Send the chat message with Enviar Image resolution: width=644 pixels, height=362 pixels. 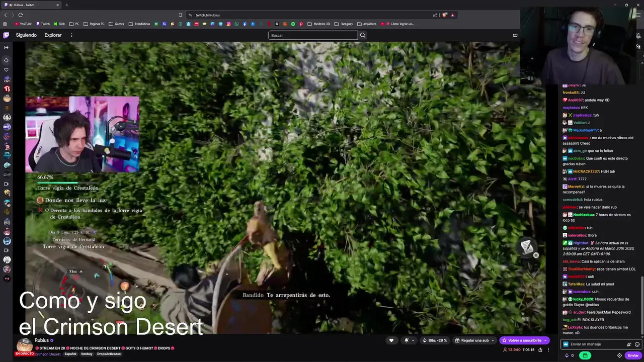click(x=633, y=355)
